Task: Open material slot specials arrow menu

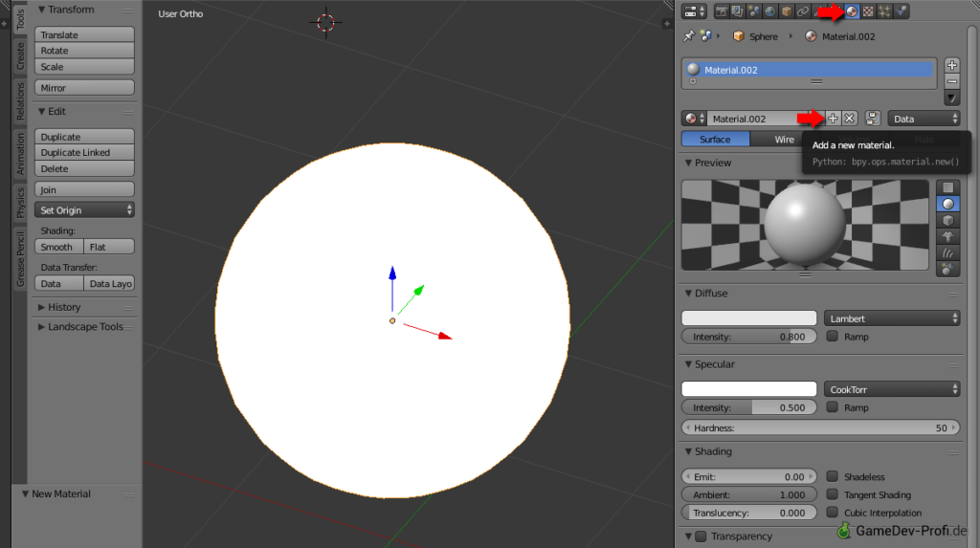Action: point(952,98)
